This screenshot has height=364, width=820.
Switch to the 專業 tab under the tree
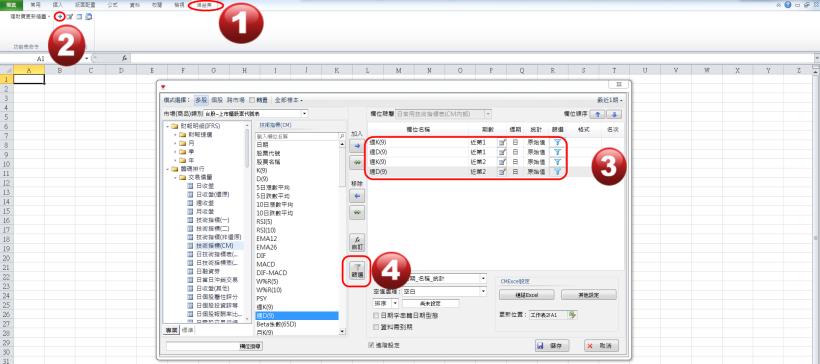click(172, 330)
